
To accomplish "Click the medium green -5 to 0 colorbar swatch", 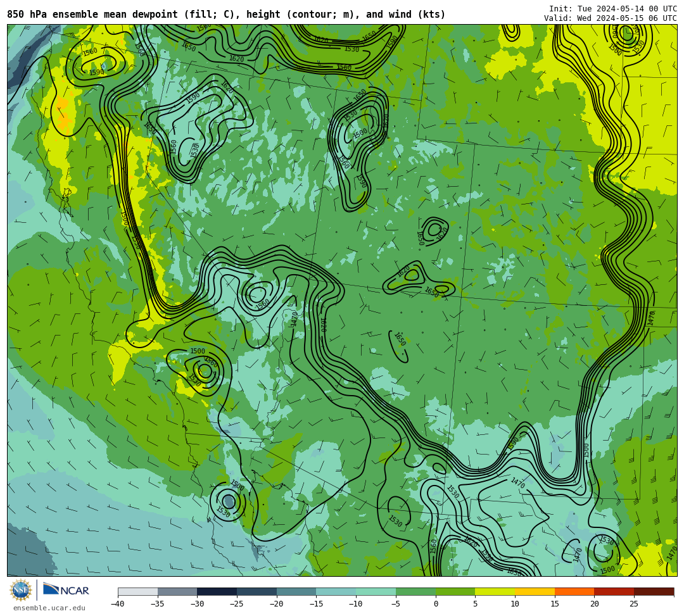I will tap(415, 591).
